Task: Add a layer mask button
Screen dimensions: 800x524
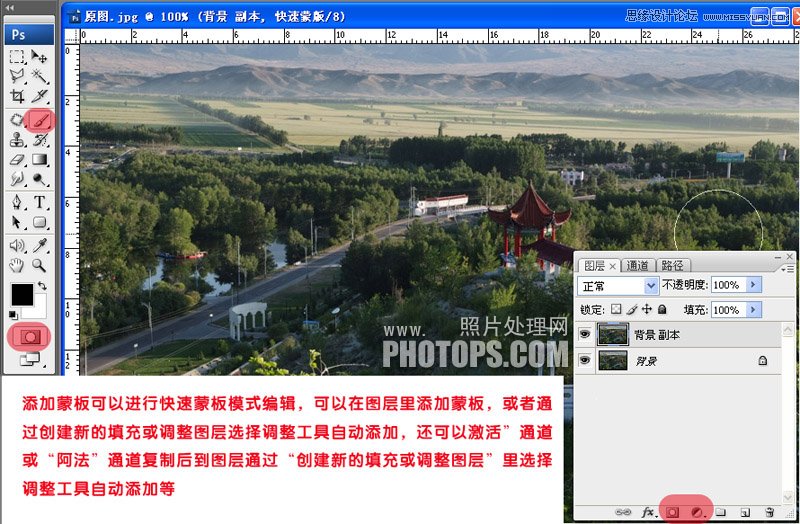Action: pyautogui.click(x=672, y=512)
